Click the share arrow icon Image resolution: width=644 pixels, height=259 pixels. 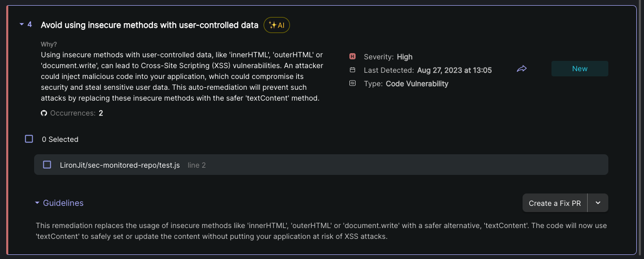pyautogui.click(x=522, y=69)
